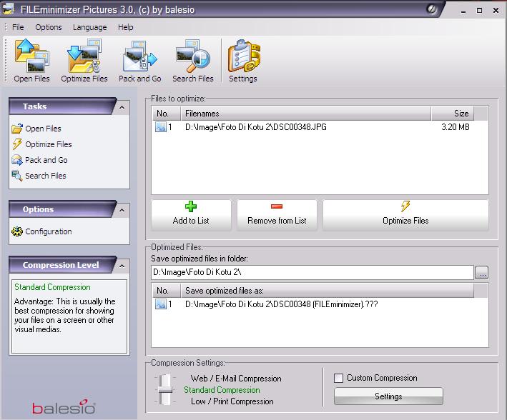The height and width of the screenshot is (420, 507).
Task: Click the compression Settings button
Action: point(388,396)
